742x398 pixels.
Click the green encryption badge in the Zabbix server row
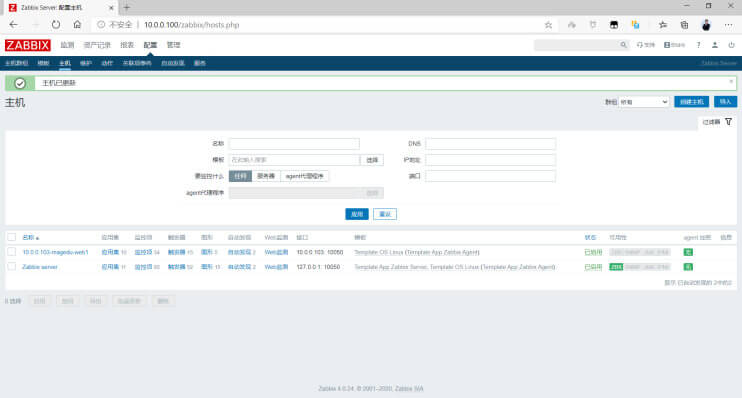688,267
